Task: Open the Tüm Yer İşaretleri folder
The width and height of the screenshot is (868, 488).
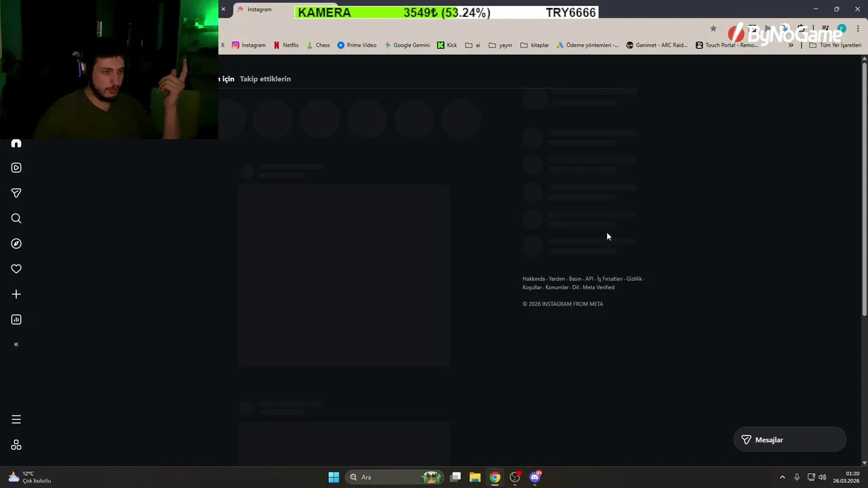Action: 835,45
